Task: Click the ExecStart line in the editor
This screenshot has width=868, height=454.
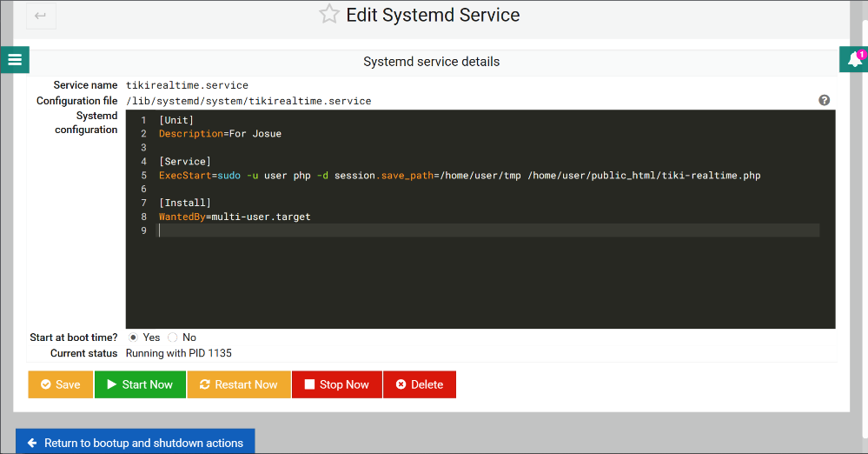Action: pos(460,175)
